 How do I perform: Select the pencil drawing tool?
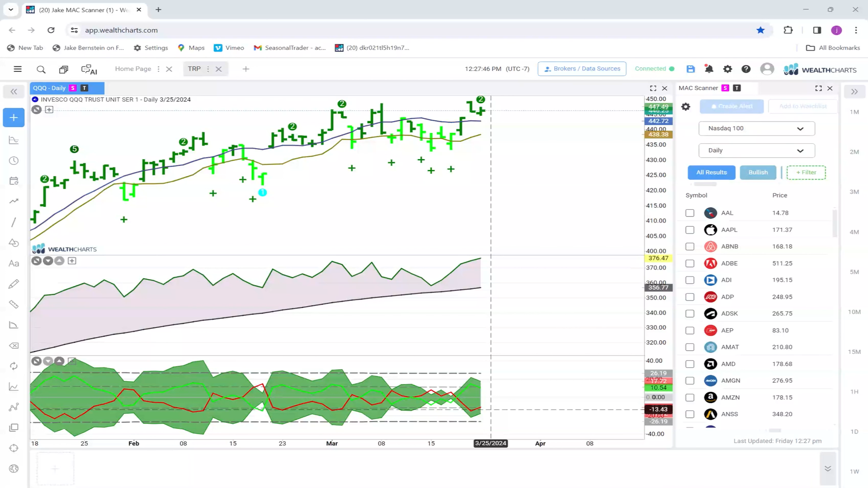[14, 284]
